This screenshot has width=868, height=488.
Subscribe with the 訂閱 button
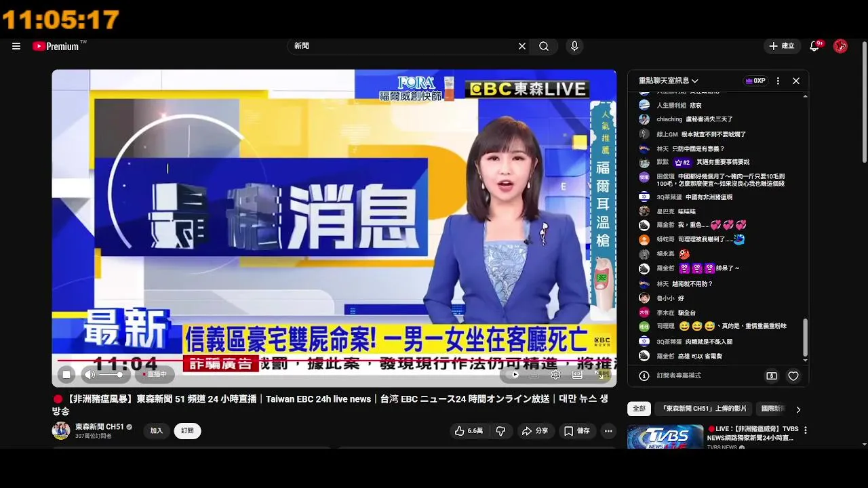coord(187,430)
